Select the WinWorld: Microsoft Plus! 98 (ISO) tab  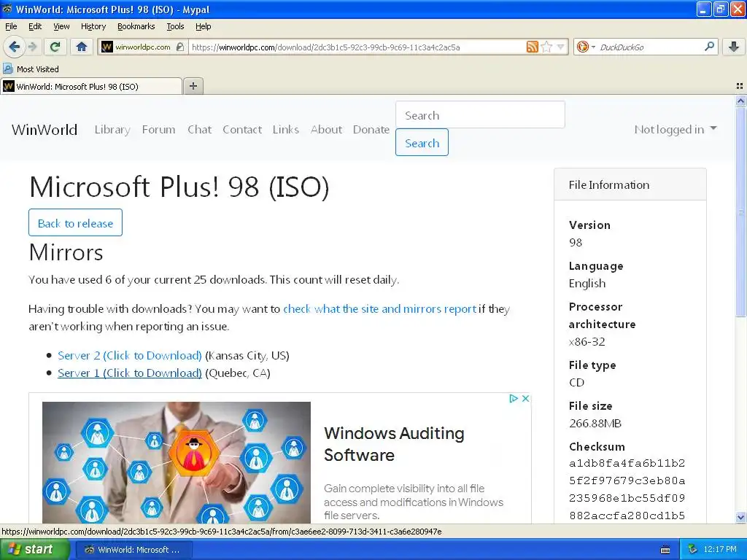pos(90,86)
